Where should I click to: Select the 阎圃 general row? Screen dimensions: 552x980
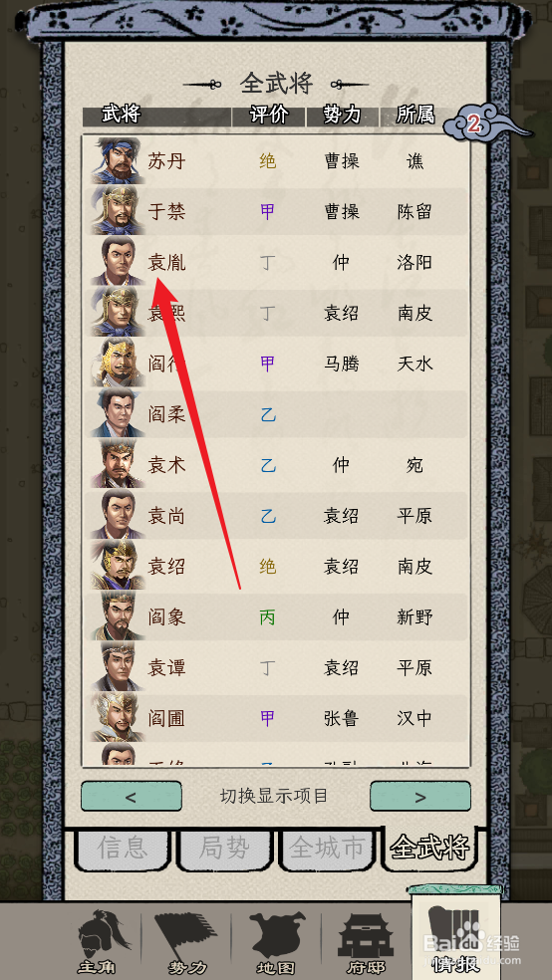click(276, 719)
